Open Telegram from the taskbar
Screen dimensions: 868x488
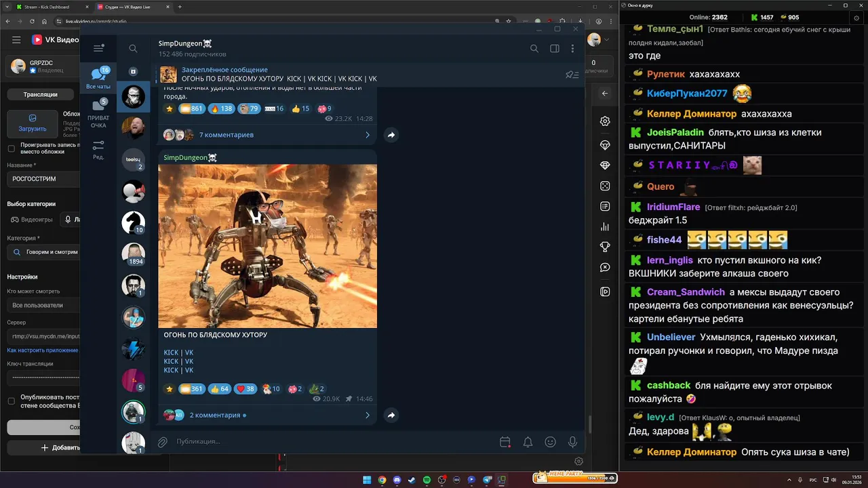487,480
